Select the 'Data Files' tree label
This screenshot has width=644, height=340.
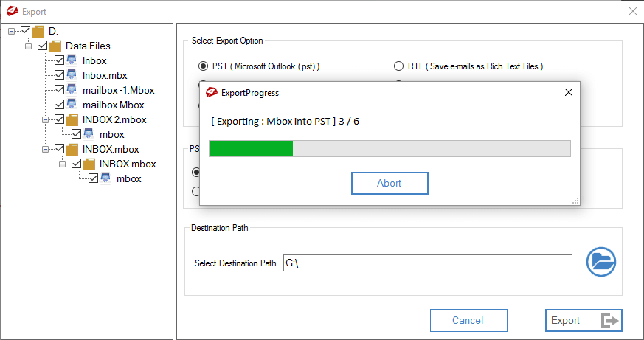(x=88, y=46)
